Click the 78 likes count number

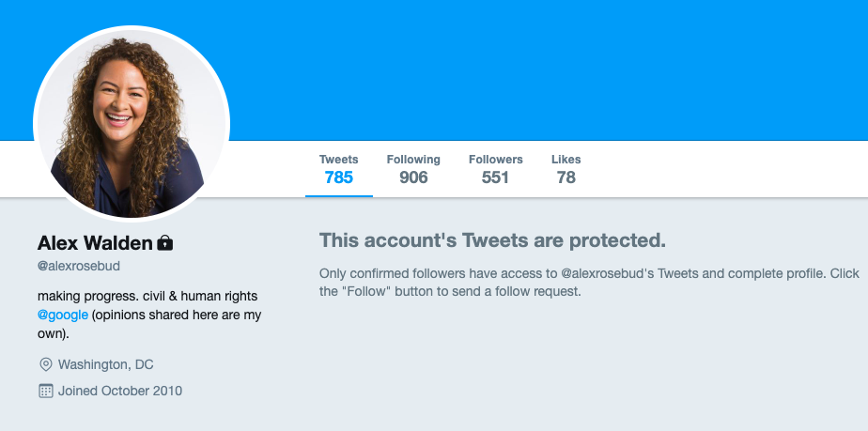click(566, 177)
